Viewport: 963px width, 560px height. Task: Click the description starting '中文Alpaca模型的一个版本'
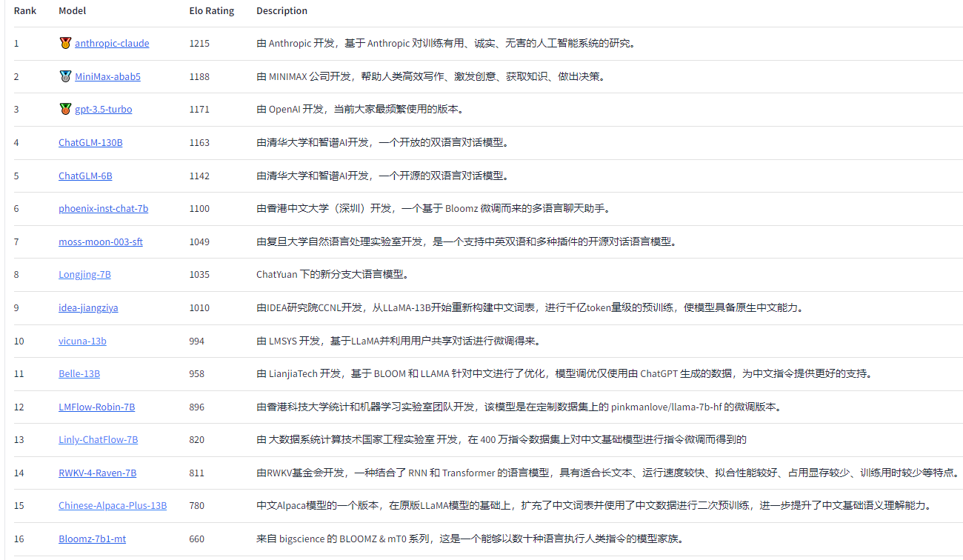point(593,505)
